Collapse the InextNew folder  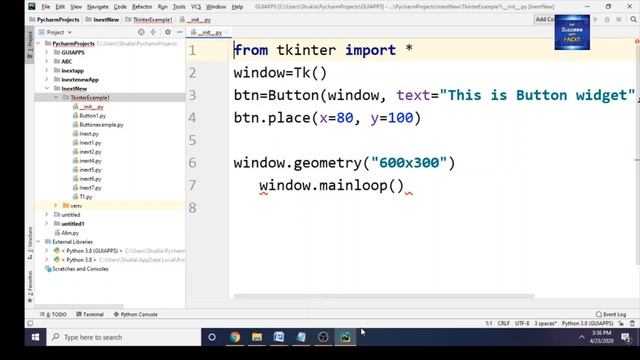point(47,88)
